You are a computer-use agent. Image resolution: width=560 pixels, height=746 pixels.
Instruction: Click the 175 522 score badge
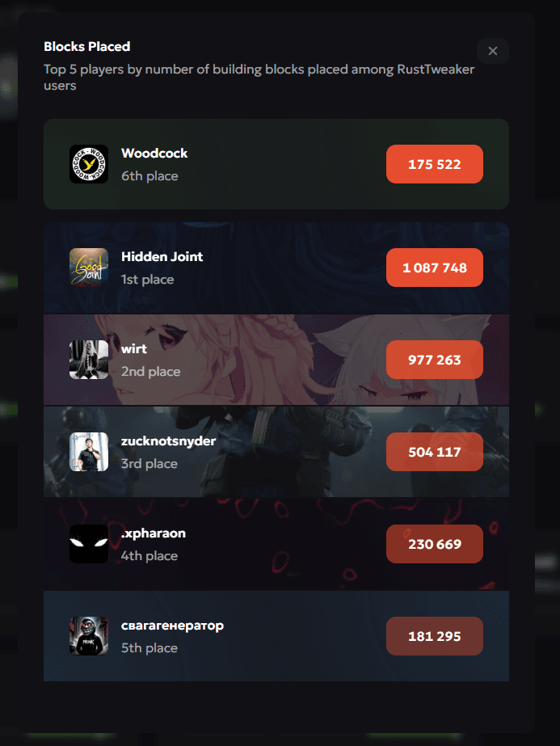tap(435, 164)
